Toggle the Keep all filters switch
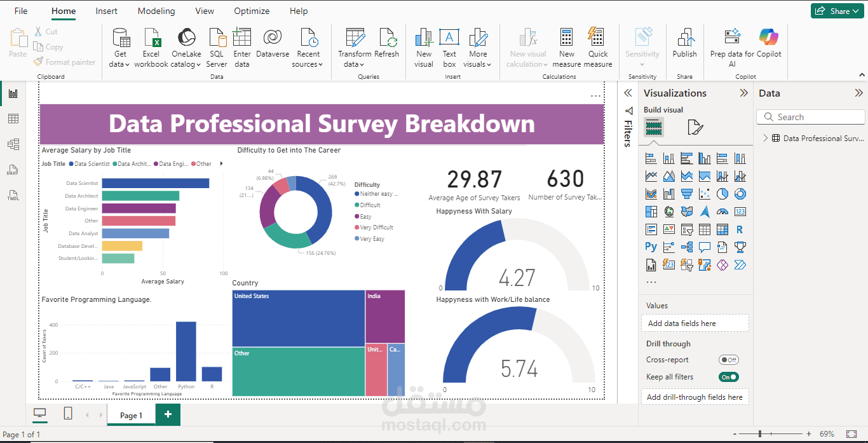The width and height of the screenshot is (868, 443). pos(729,377)
